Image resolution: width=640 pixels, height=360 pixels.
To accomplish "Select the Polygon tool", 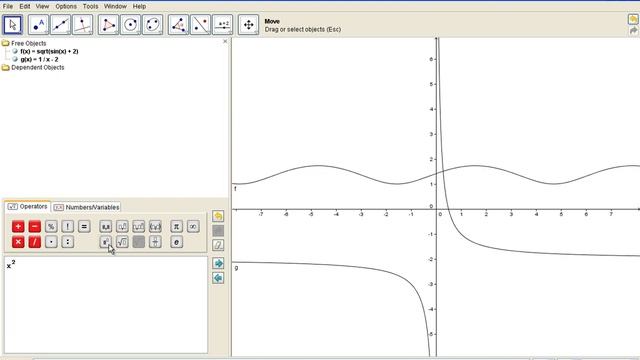I will pos(108,25).
